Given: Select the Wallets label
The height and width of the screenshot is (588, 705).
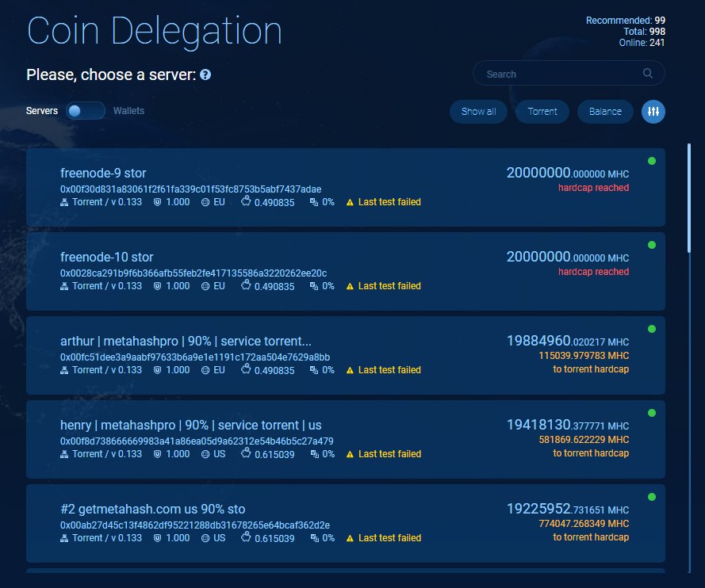Looking at the screenshot, I should (128, 110).
